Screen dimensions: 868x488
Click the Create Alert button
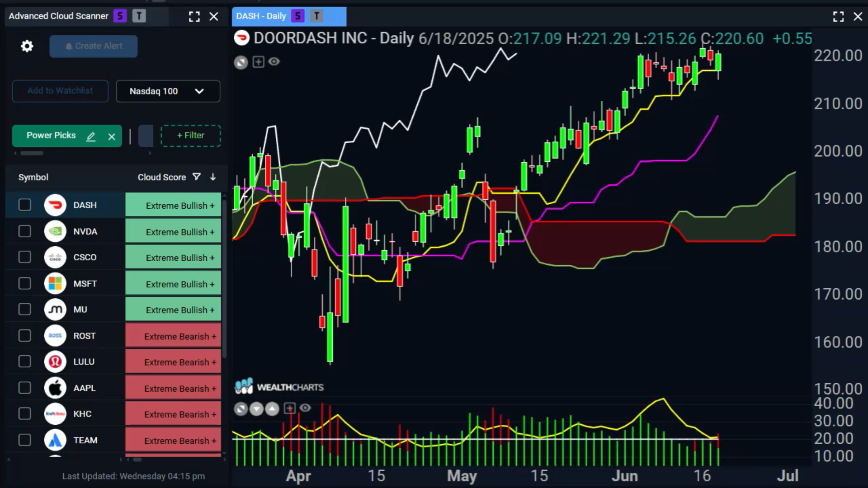(94, 46)
